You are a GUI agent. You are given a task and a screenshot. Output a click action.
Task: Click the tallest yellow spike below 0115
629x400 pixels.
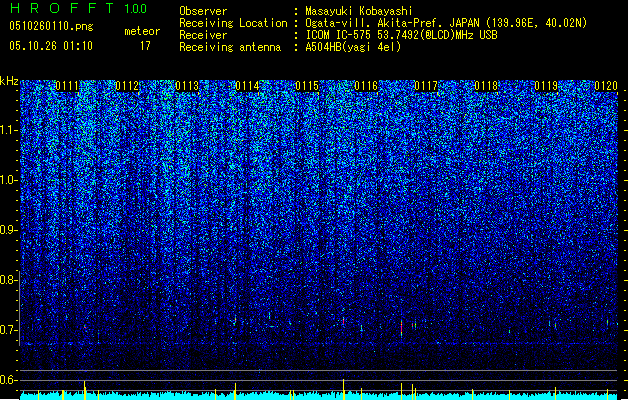tap(343, 389)
